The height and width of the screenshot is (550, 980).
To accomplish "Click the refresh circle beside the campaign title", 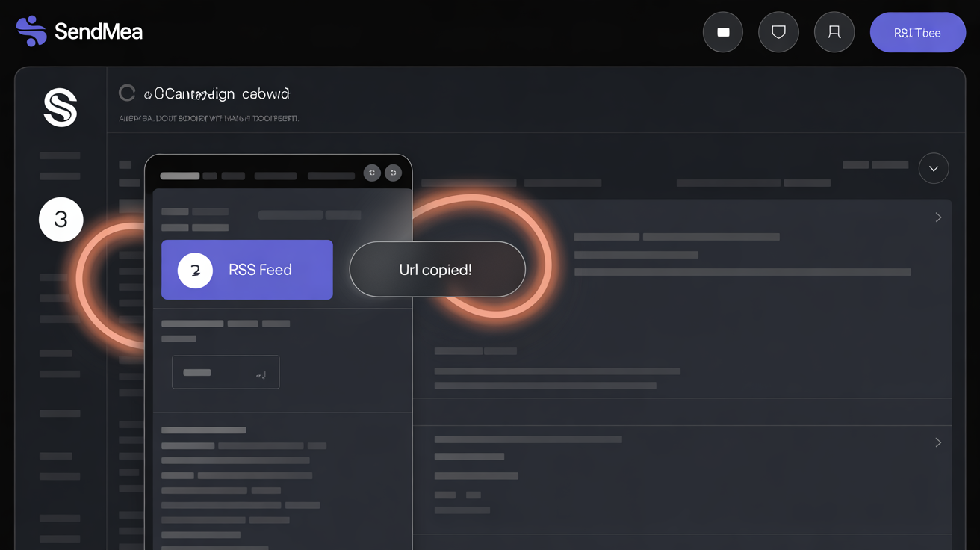I will pyautogui.click(x=127, y=93).
